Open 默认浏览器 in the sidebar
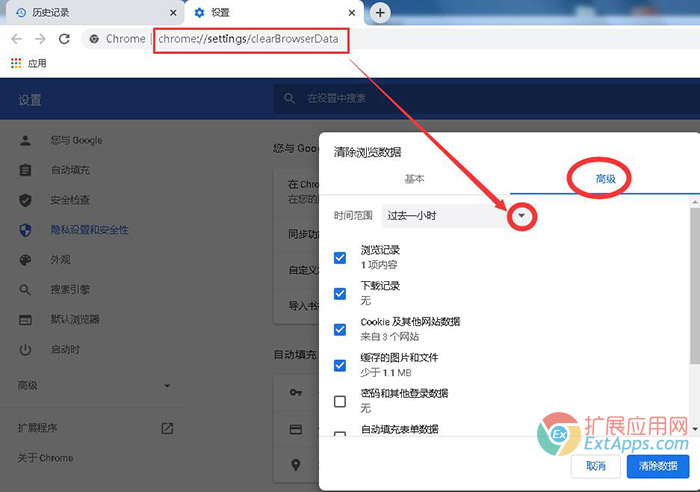The image size is (700, 492). (75, 320)
